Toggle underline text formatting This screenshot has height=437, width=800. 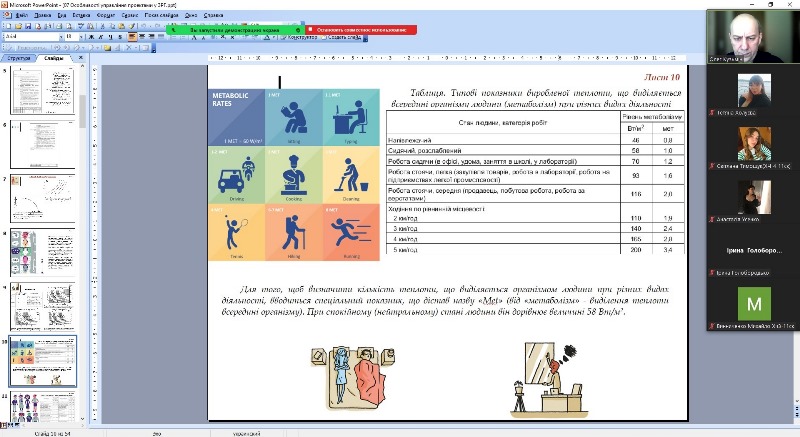[111, 37]
